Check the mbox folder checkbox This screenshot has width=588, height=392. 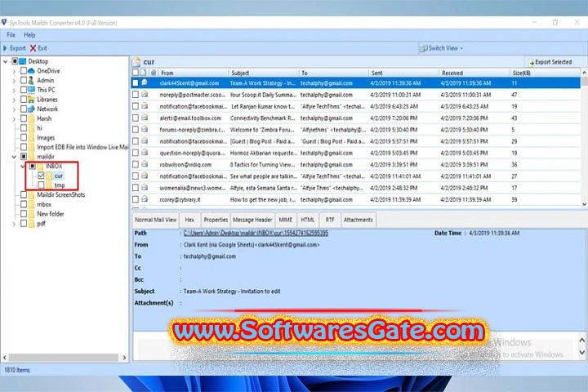23,204
